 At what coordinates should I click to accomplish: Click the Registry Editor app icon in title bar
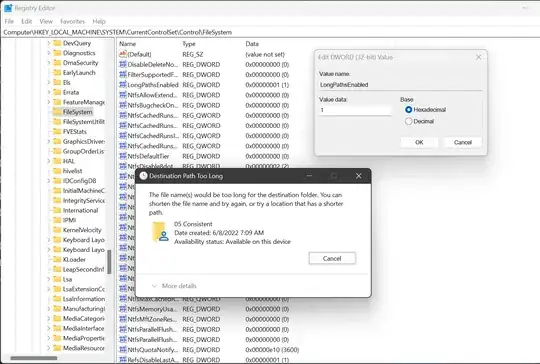click(8, 8)
